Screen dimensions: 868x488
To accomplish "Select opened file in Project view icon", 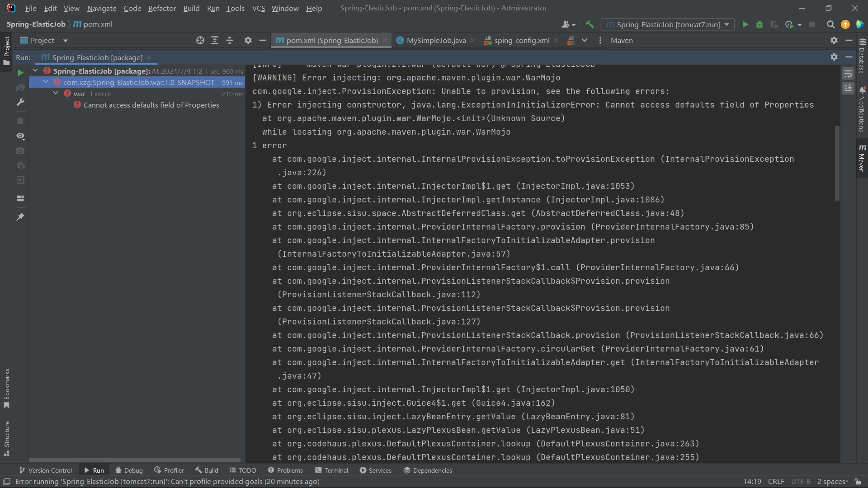I will (200, 40).
